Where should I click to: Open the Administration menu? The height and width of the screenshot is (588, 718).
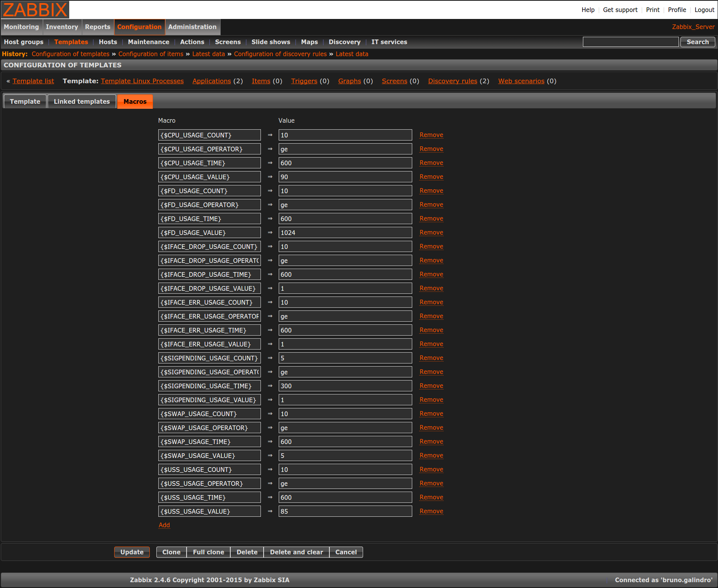(x=192, y=27)
